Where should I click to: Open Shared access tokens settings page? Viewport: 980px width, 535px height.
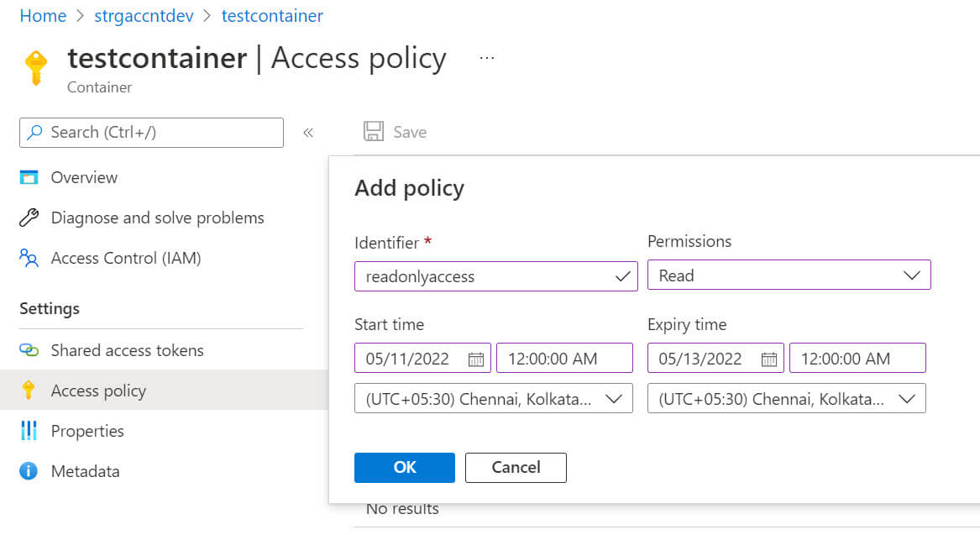[x=127, y=350]
